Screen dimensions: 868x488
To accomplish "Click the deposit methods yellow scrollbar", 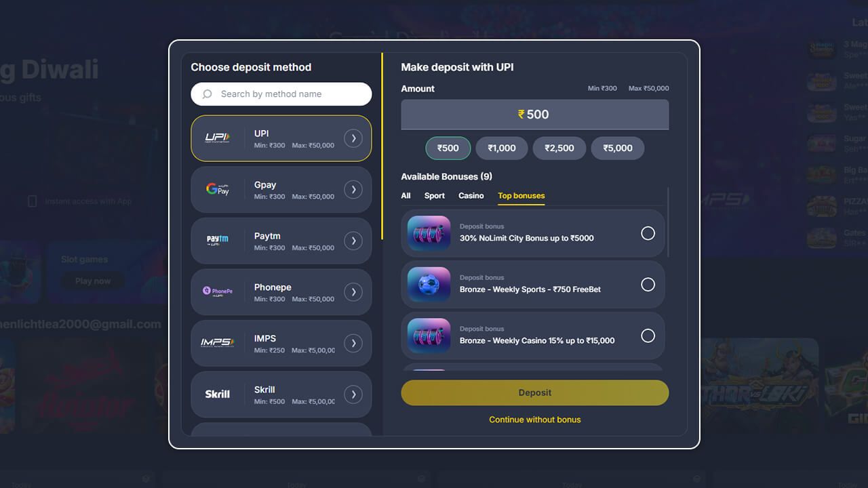I will click(382, 146).
